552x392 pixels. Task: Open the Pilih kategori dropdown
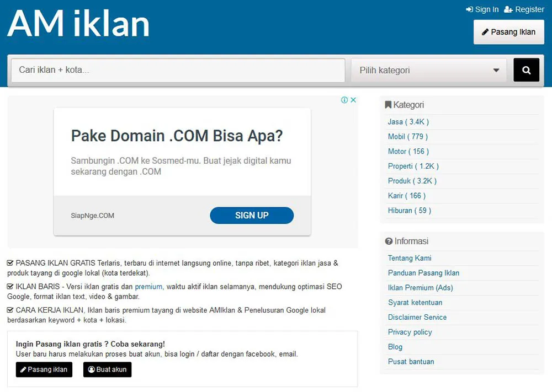coord(429,71)
